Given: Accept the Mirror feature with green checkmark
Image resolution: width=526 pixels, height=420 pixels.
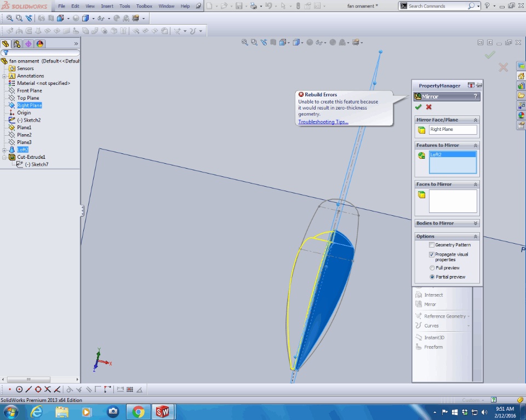Looking at the screenshot, I should 419,107.
